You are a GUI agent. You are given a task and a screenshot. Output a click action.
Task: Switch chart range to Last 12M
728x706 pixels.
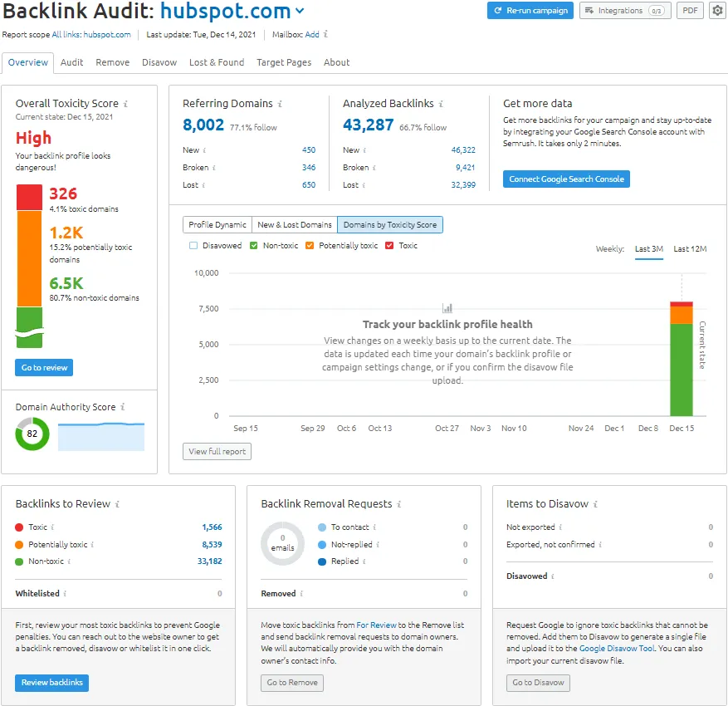690,249
